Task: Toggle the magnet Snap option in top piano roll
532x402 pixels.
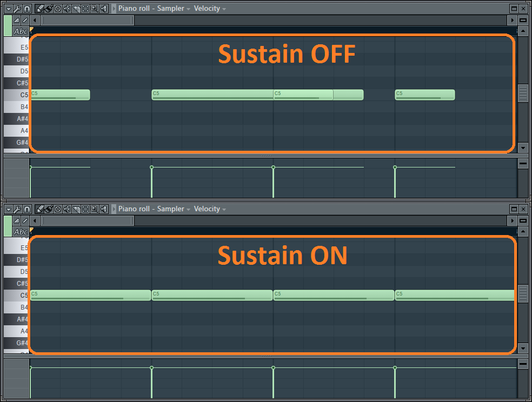Action: click(x=26, y=9)
